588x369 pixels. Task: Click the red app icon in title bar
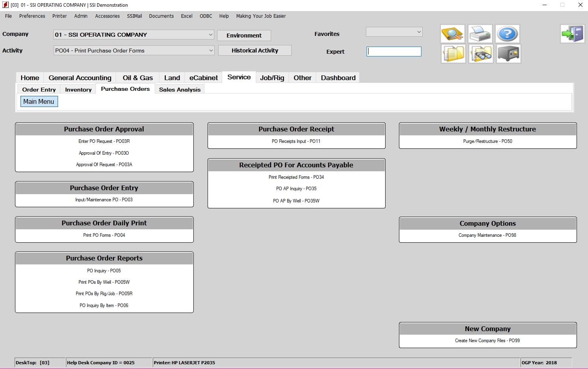[6, 5]
